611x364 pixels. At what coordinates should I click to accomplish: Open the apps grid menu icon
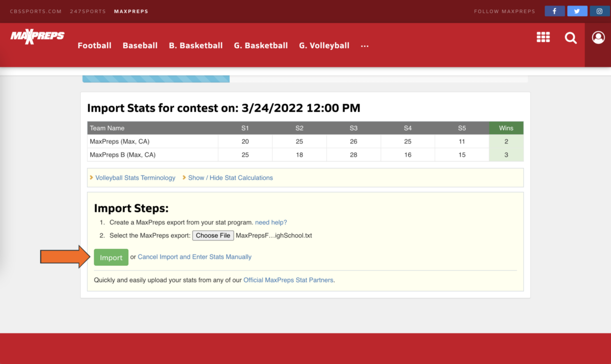543,37
